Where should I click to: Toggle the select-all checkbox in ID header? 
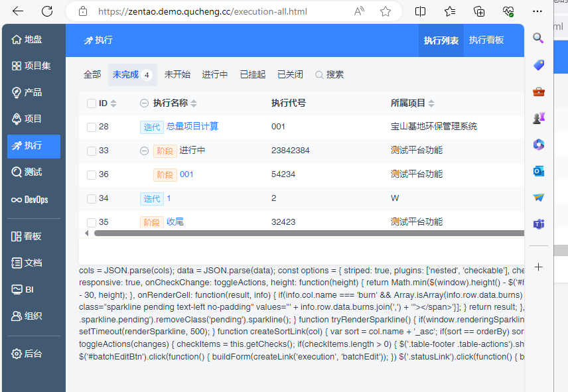click(x=92, y=103)
